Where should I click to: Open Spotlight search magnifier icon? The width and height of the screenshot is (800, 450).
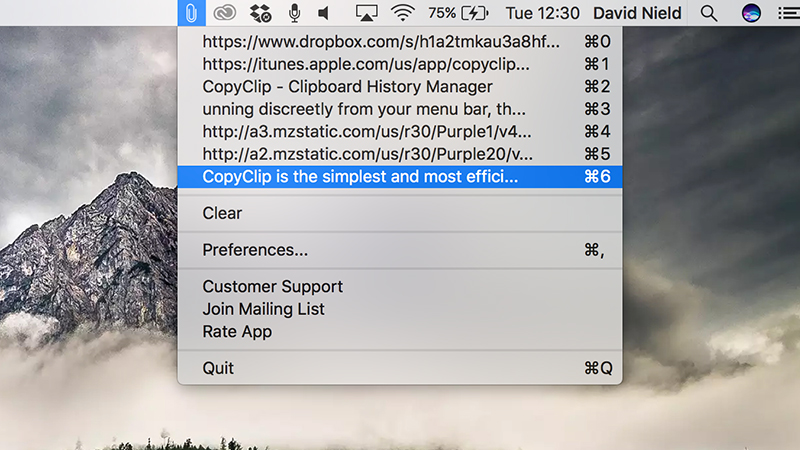[x=709, y=13]
